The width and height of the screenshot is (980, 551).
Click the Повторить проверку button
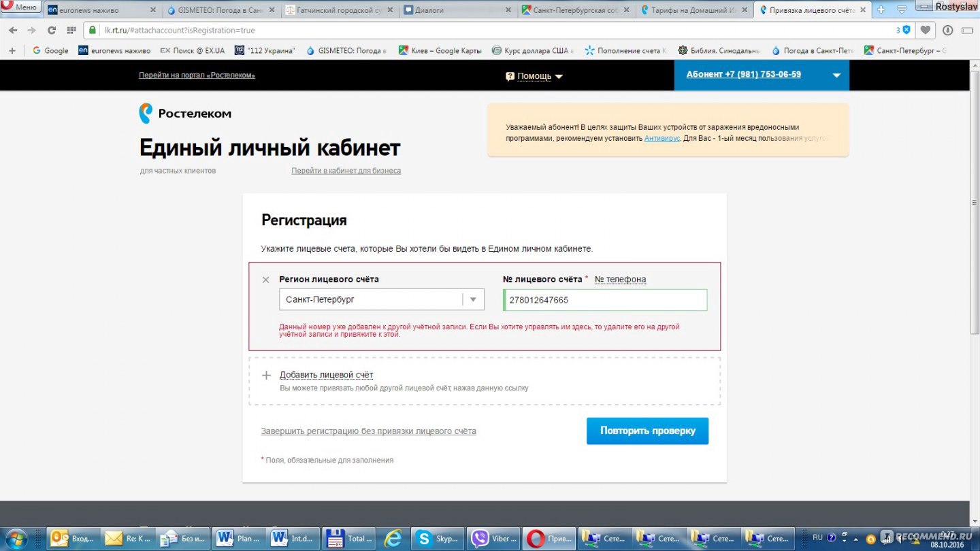coord(647,431)
